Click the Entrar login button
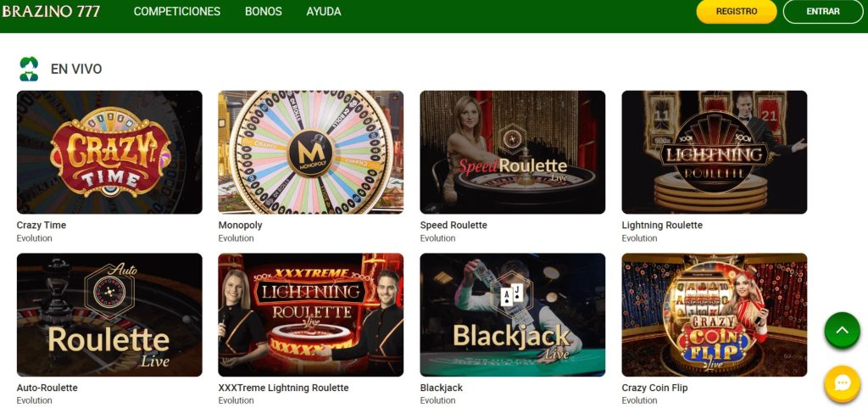This screenshot has width=868, height=408. (823, 12)
